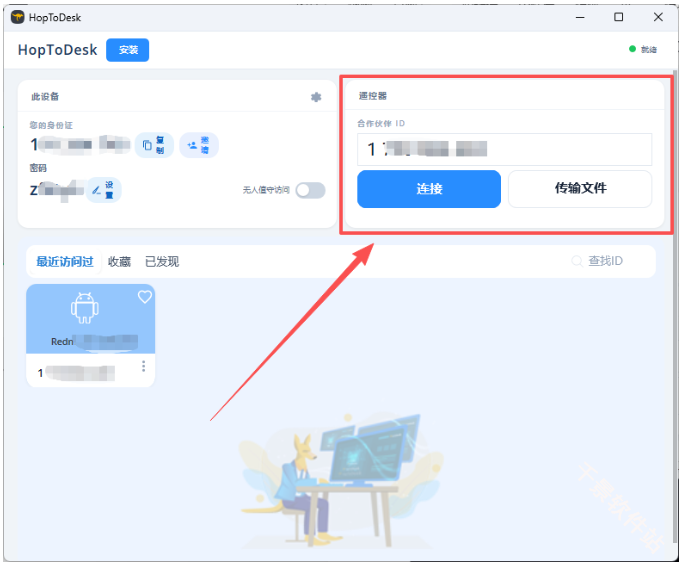Click the 您的身份证 label
684x567 pixels.
51,125
